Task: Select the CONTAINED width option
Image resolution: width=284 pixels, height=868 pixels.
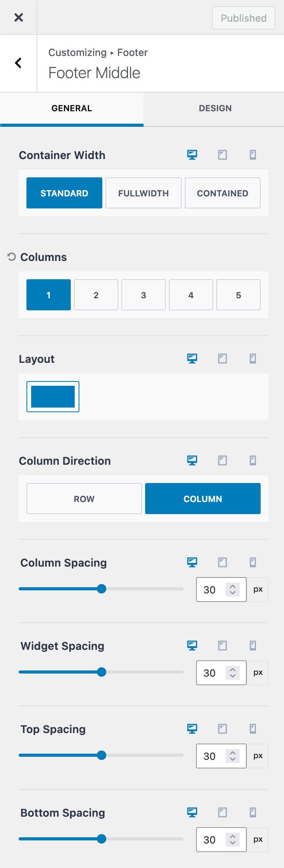Action: (x=223, y=192)
